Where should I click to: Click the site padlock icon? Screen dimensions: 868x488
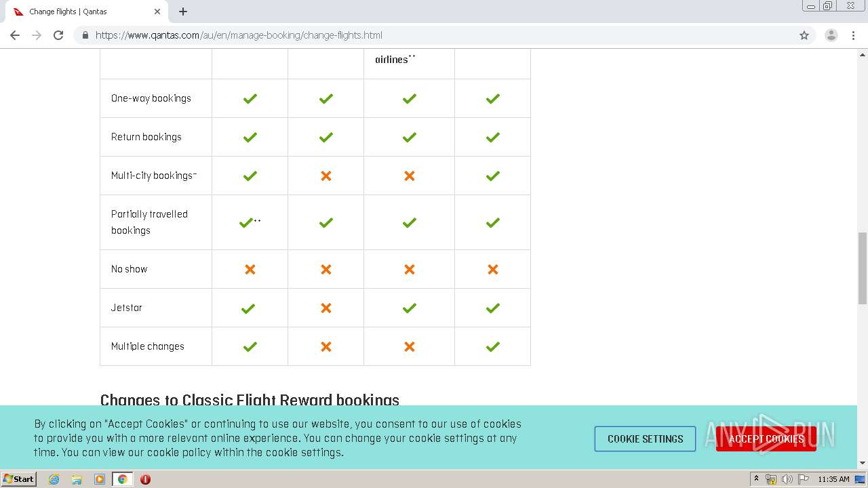click(85, 35)
